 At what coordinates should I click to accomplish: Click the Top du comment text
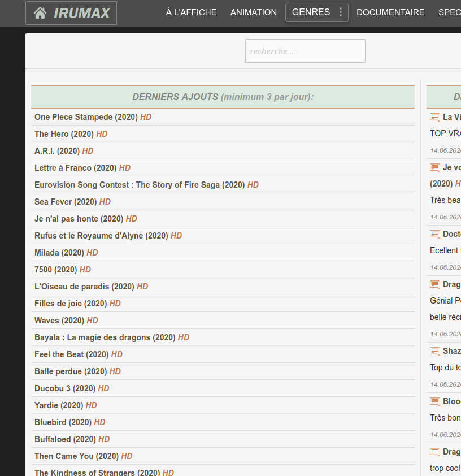(x=445, y=367)
